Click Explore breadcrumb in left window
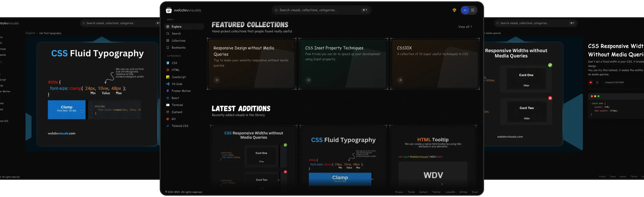This screenshot has height=197, width=644. point(30,33)
